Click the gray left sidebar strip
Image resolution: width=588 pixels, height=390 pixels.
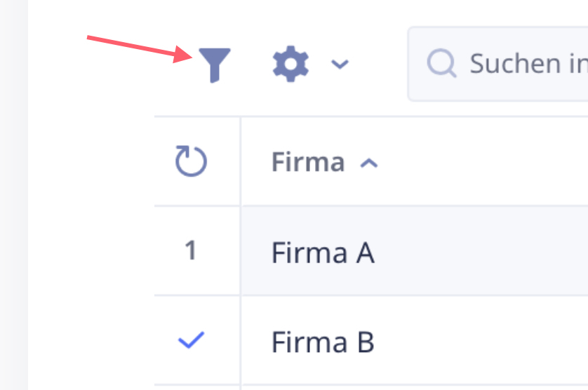pyautogui.click(x=14, y=195)
